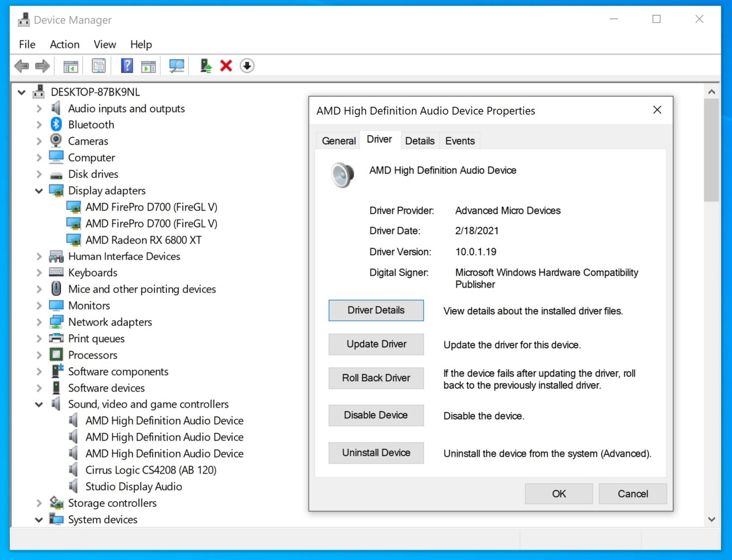Click the Roll Back Driver button

[x=376, y=378]
